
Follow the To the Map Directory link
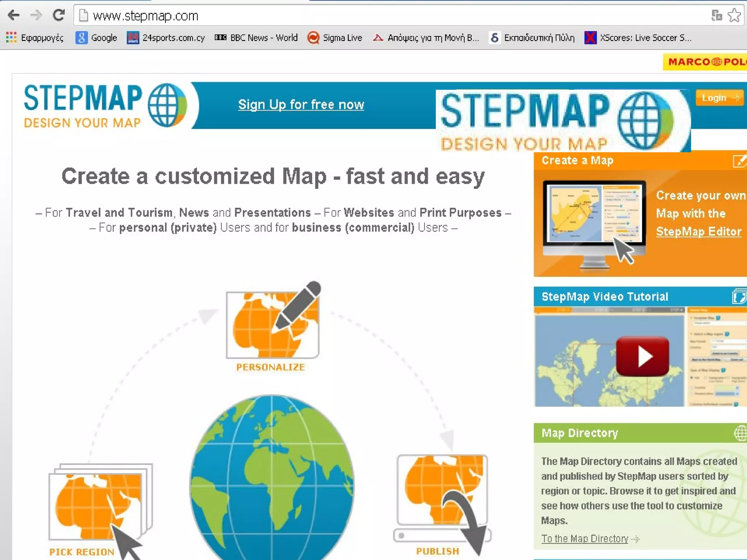click(x=585, y=538)
